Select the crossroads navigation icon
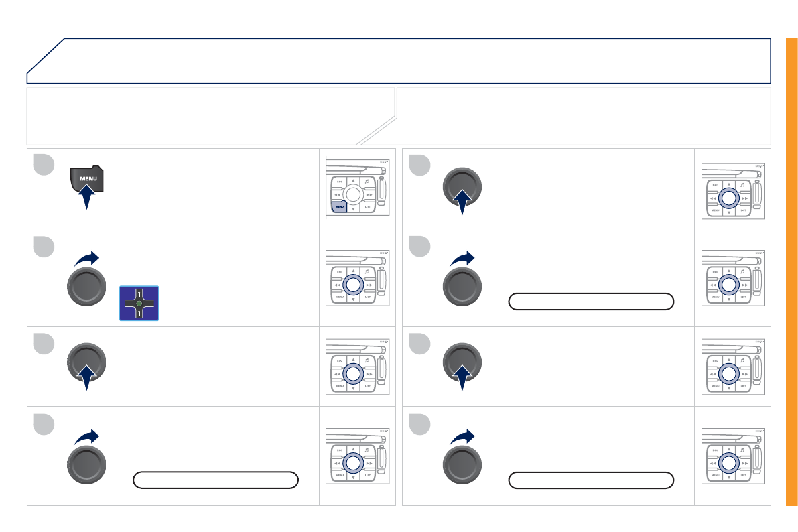The width and height of the screenshot is (798, 532). 139,303
